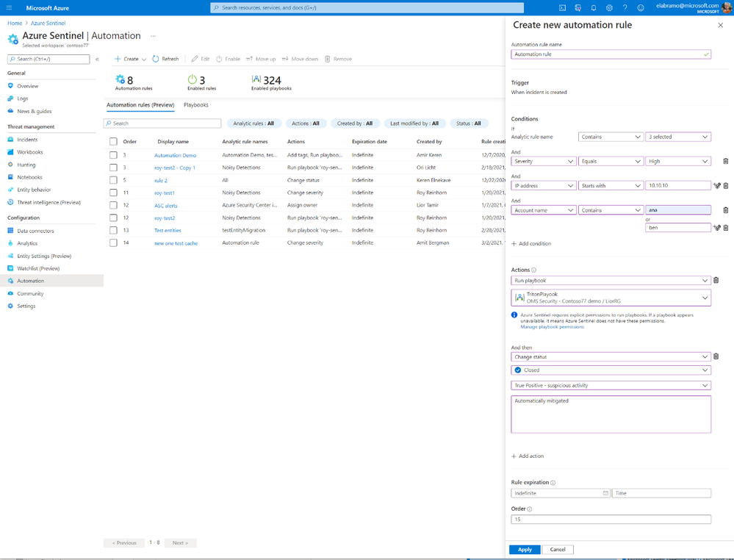The width and height of the screenshot is (734, 560).
Task: Expand the True Positive classification dropdown
Action: coord(611,385)
